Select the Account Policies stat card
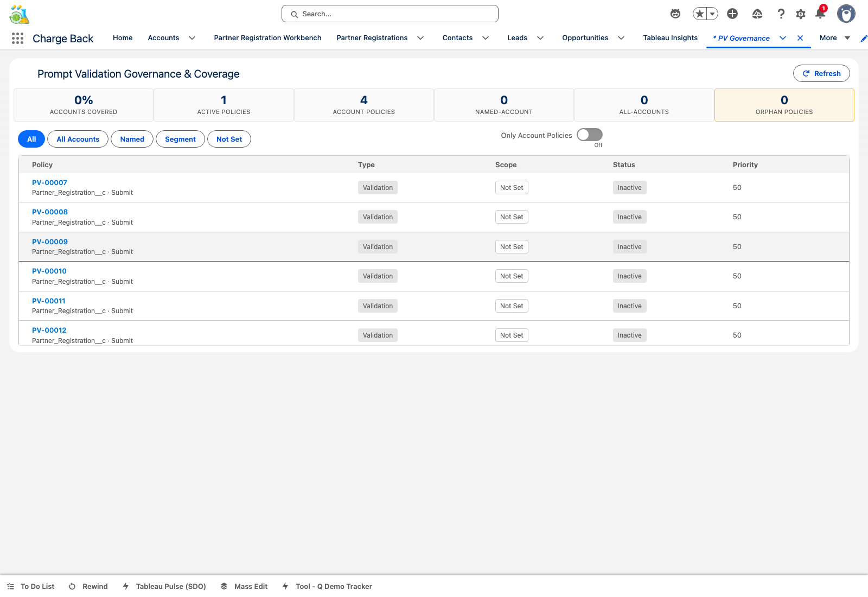 tap(364, 105)
